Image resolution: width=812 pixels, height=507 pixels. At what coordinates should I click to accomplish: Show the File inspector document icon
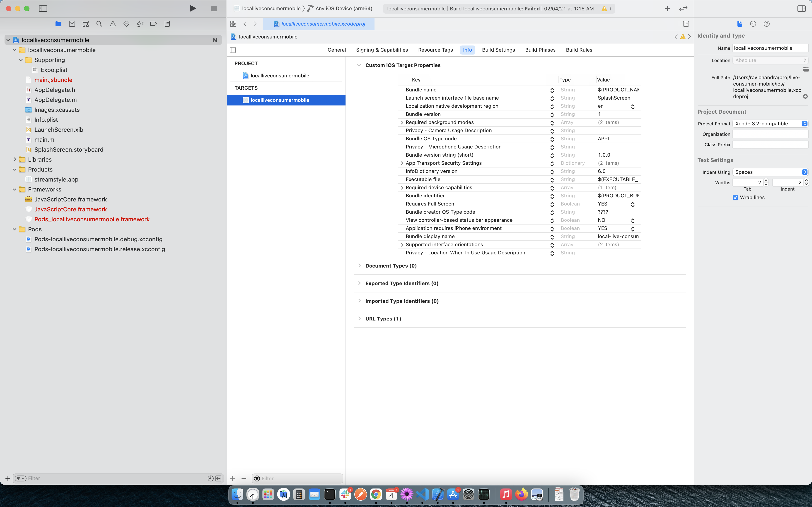click(739, 24)
